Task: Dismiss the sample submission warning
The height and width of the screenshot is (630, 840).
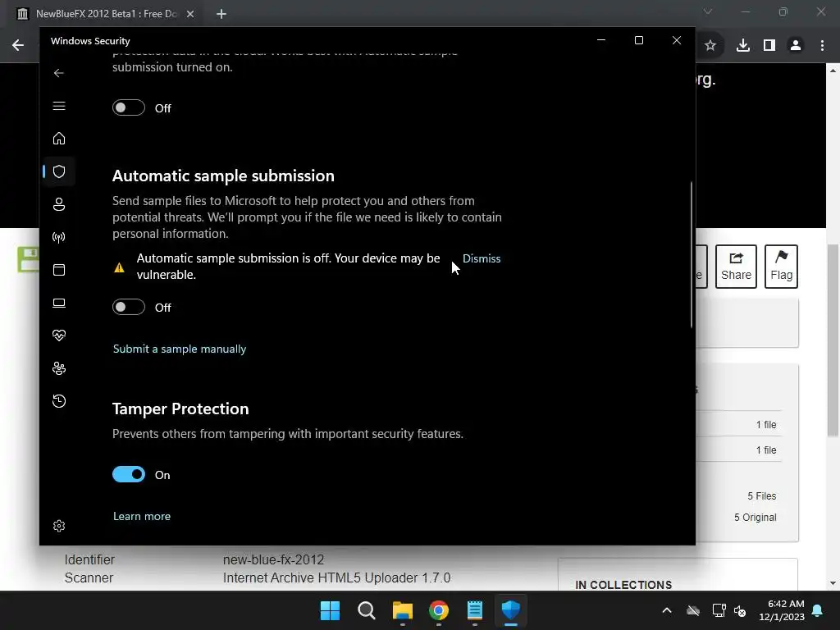Action: click(x=481, y=258)
